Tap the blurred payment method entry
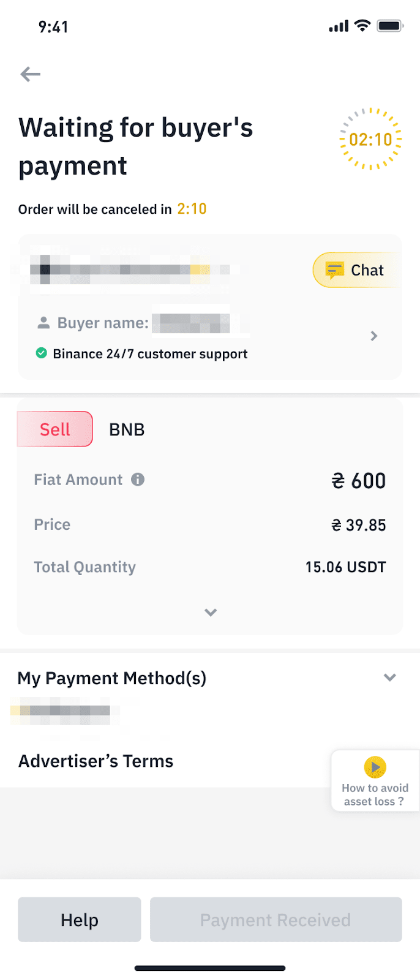 click(x=65, y=710)
